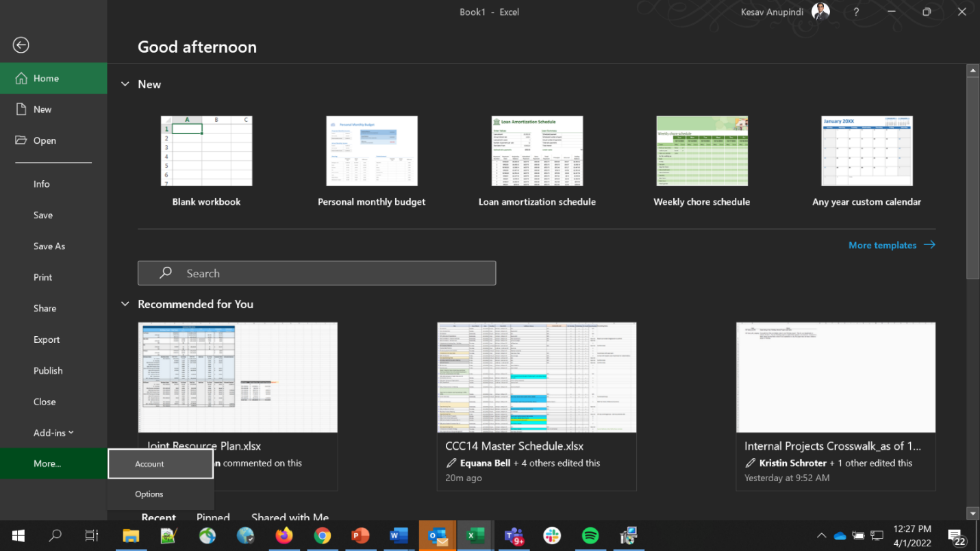Open Personal monthly budget template

point(372,162)
